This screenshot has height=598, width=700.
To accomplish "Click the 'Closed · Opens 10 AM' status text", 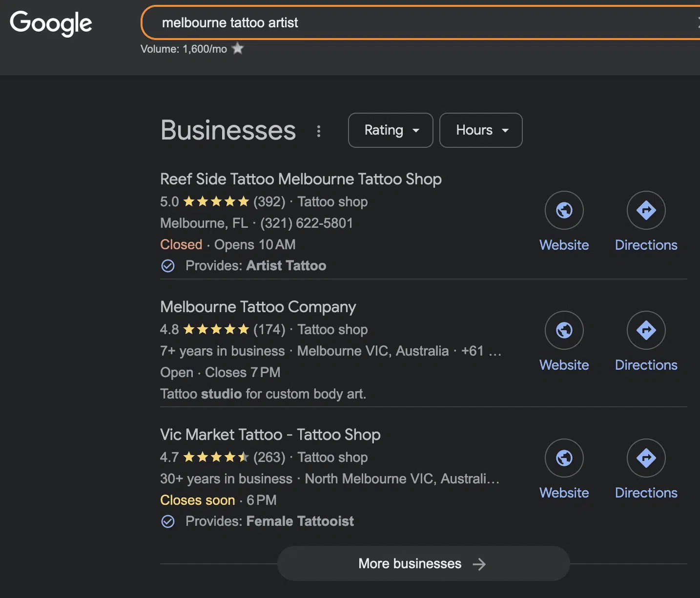I will tap(228, 244).
